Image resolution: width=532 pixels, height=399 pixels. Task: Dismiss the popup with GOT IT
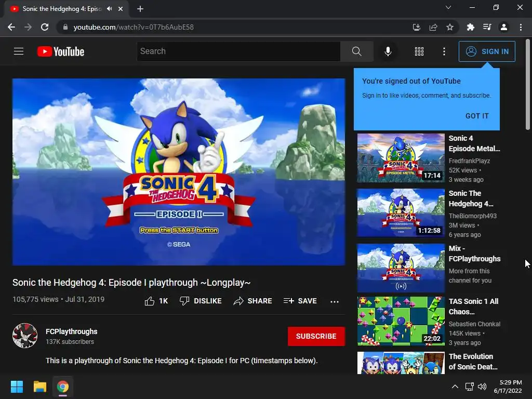[477, 116]
